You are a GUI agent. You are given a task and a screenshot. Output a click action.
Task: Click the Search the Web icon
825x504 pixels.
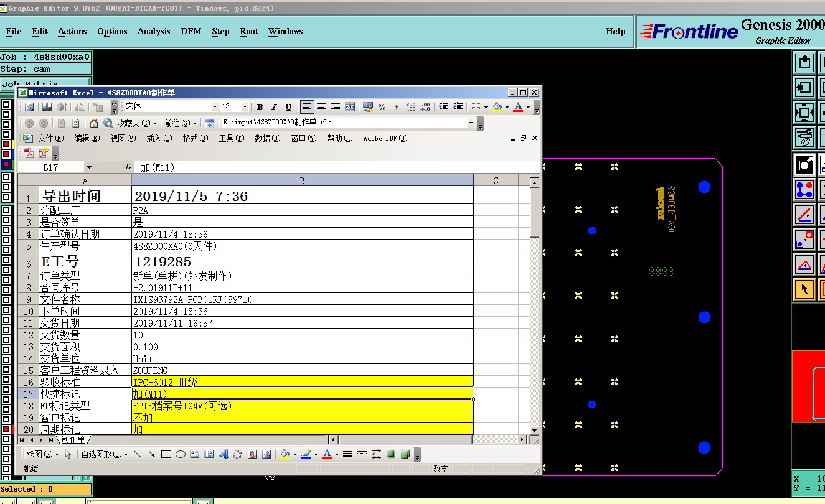coord(108,123)
